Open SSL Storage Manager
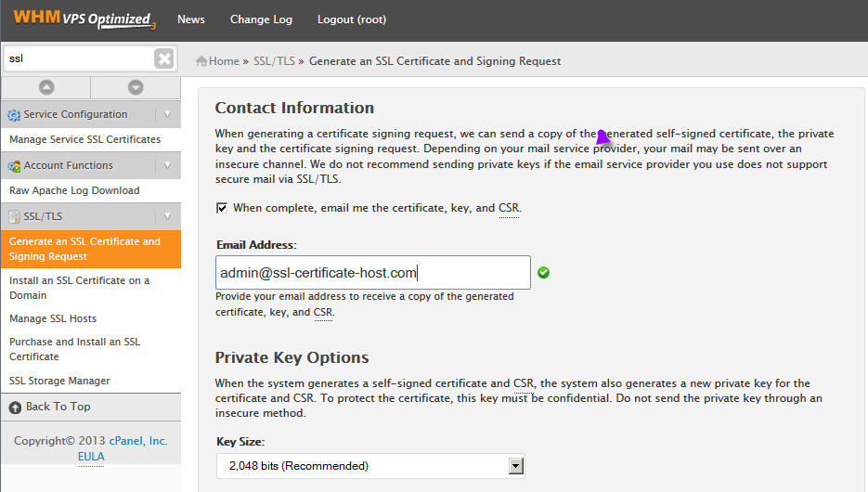Image resolution: width=868 pixels, height=492 pixels. (59, 381)
